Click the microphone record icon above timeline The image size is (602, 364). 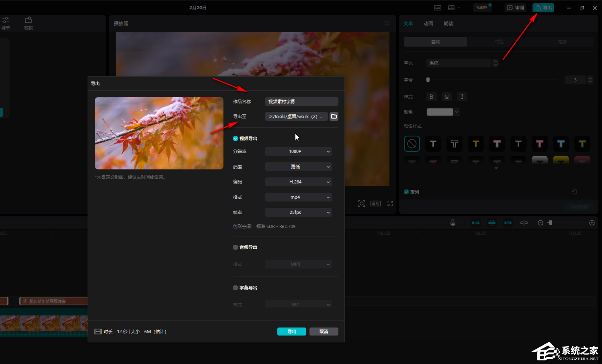click(x=453, y=223)
